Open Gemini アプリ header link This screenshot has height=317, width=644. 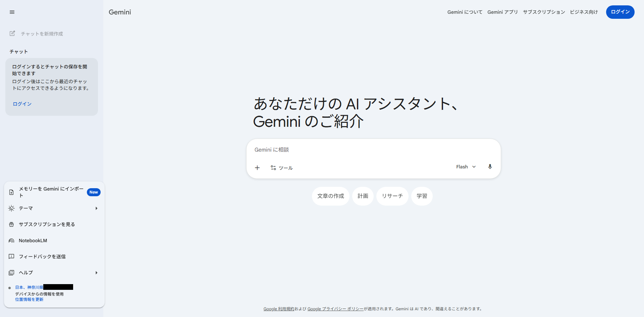click(x=502, y=12)
